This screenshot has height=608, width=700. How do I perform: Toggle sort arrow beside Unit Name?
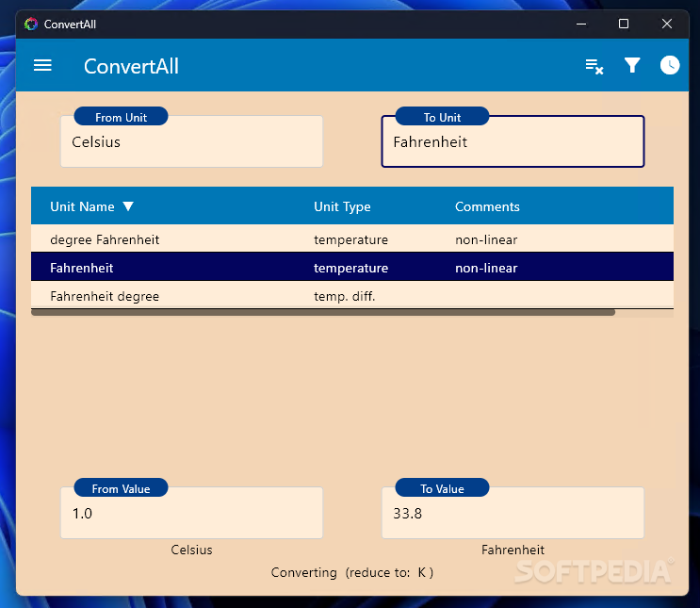pyautogui.click(x=128, y=206)
